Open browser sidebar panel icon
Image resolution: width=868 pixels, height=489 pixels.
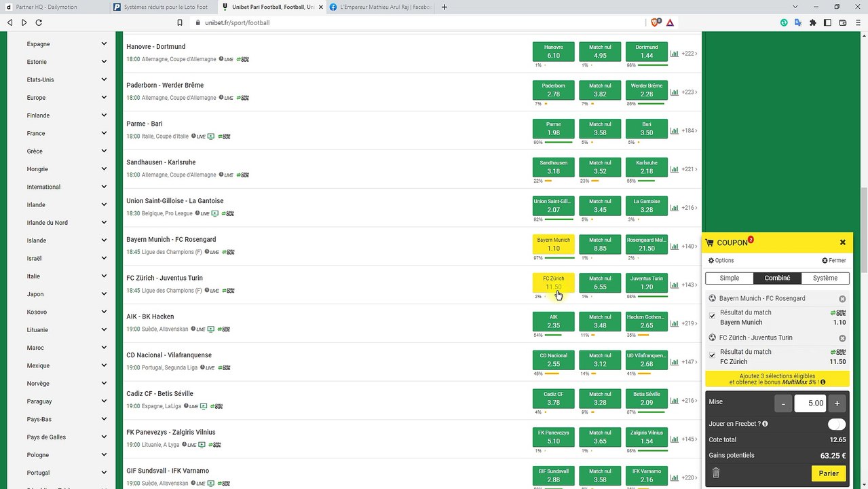827,22
